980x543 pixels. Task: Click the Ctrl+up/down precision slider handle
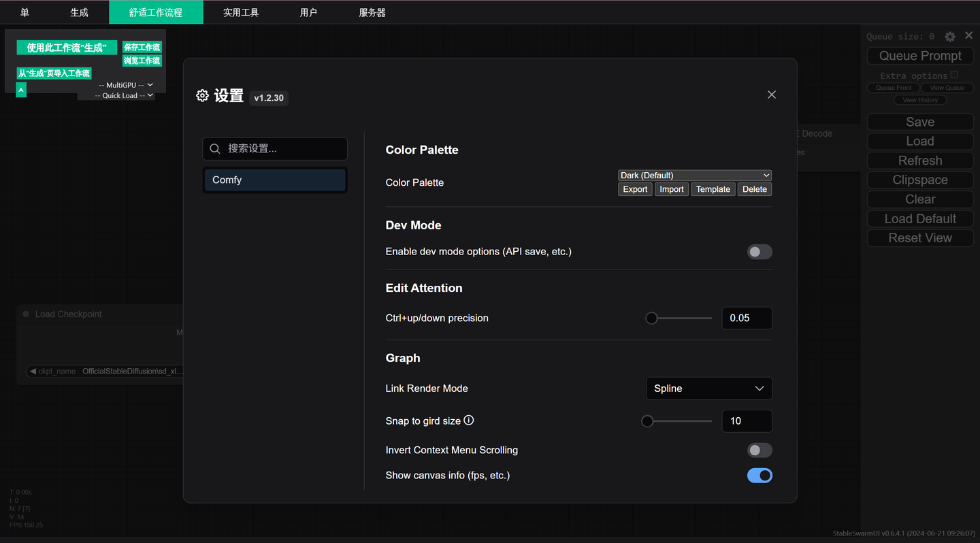tap(651, 318)
